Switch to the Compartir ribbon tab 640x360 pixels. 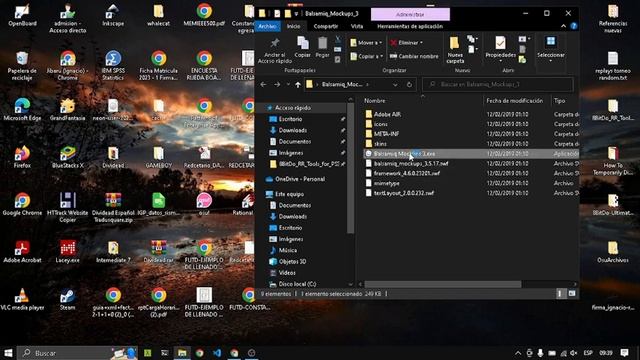click(326, 26)
